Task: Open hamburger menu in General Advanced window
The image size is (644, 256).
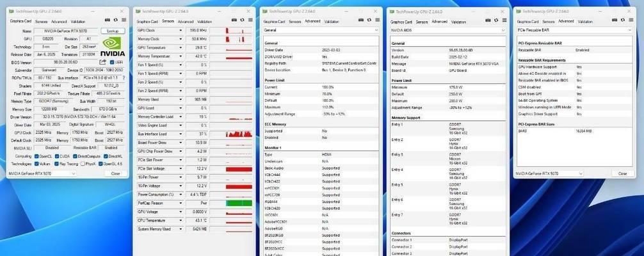Action: click(x=377, y=20)
